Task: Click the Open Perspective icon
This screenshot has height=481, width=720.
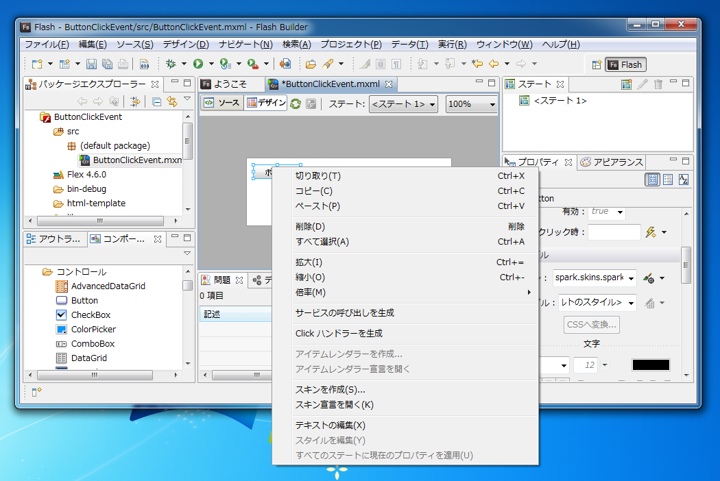Action: pos(596,65)
